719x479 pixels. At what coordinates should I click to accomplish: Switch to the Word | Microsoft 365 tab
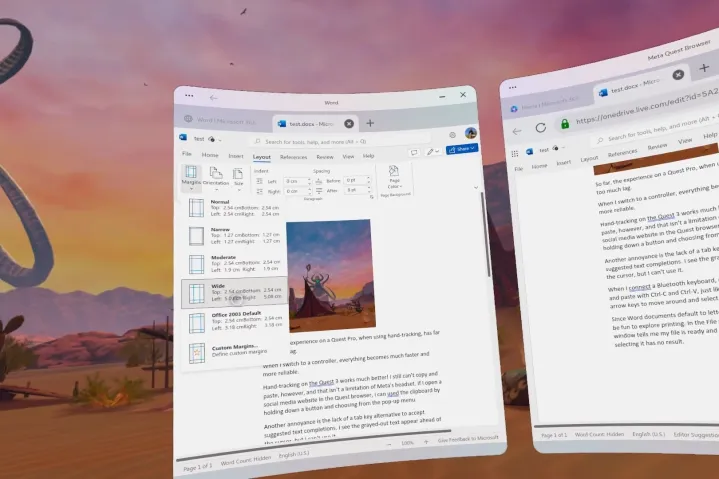pyautogui.click(x=221, y=120)
